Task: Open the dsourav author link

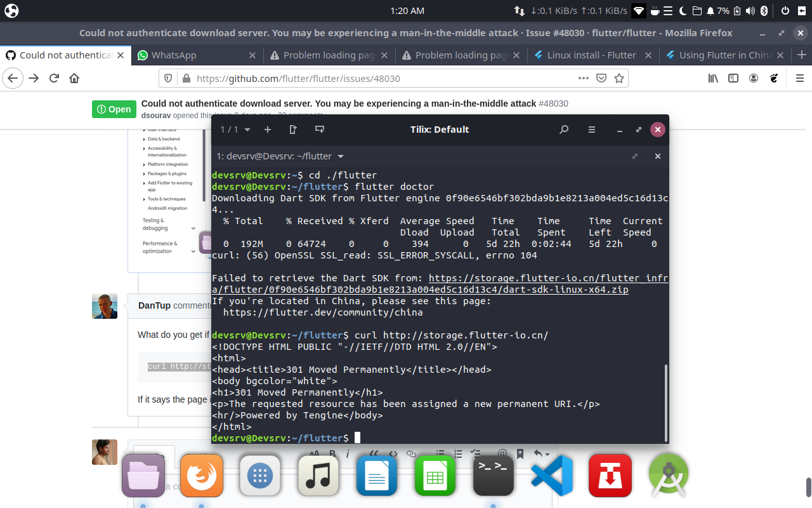Action: click(156, 116)
